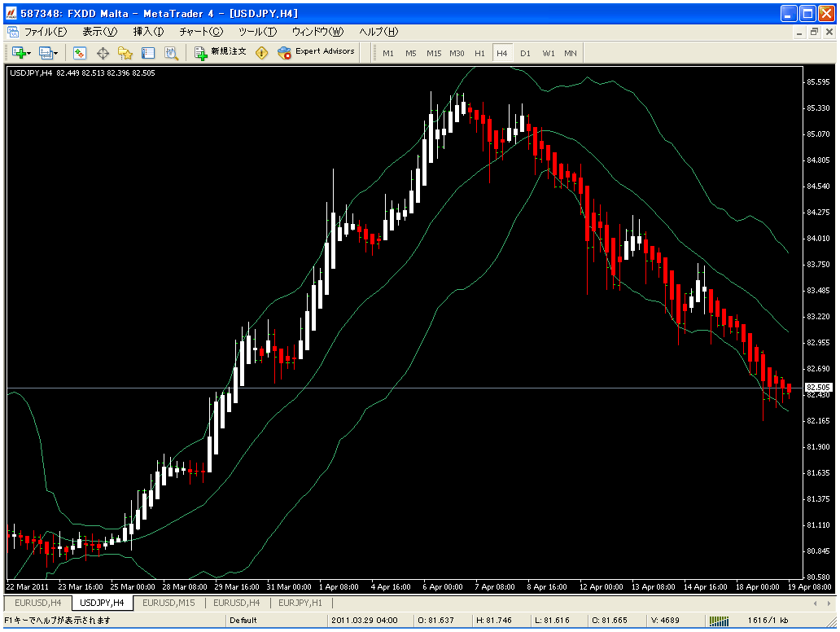This screenshot has height=632, width=840.
Task: Switch to D1 timeframe
Action: 525,53
